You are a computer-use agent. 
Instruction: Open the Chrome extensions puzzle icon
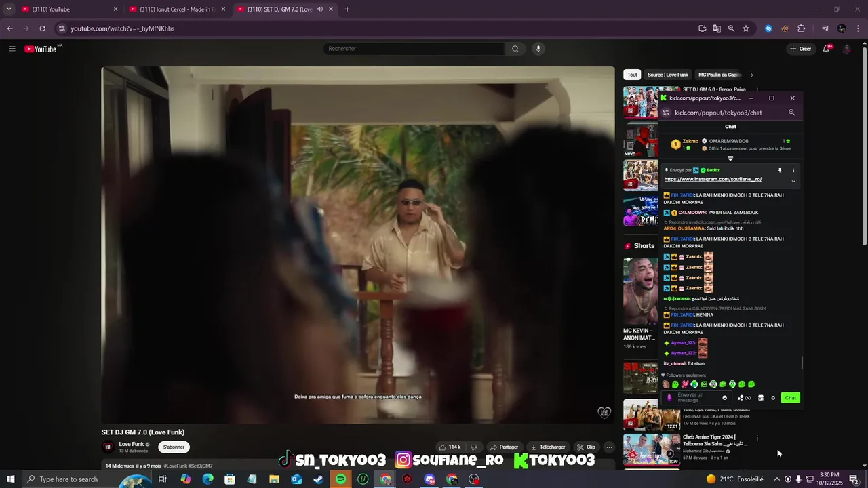tap(802, 28)
